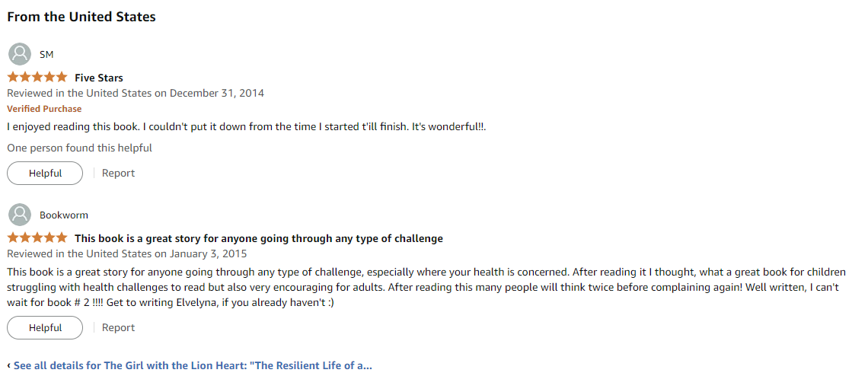This screenshot has width=868, height=392.
Task: Click Bookworm's review body paragraph
Action: tap(426, 288)
